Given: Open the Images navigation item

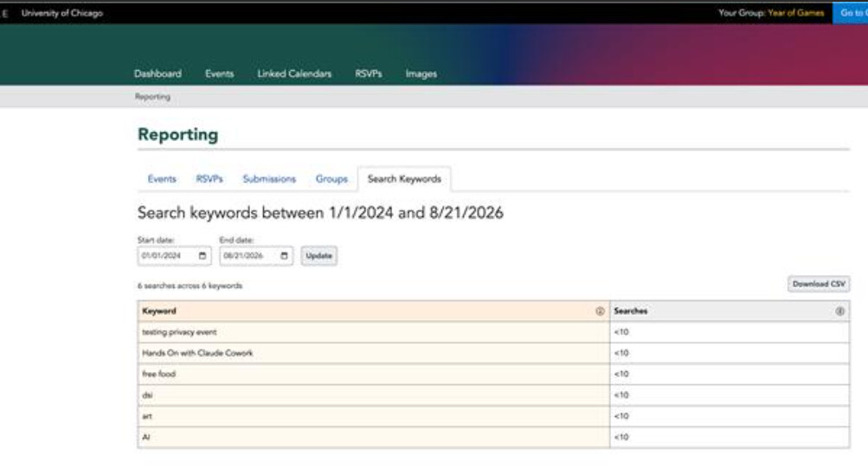Looking at the screenshot, I should point(421,74).
